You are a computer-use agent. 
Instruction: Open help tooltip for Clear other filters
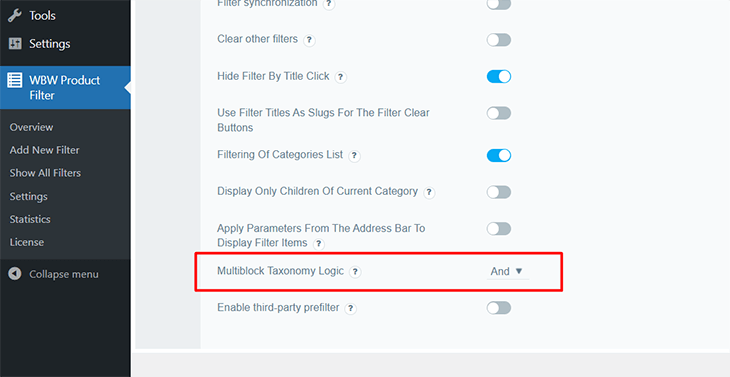tap(309, 40)
